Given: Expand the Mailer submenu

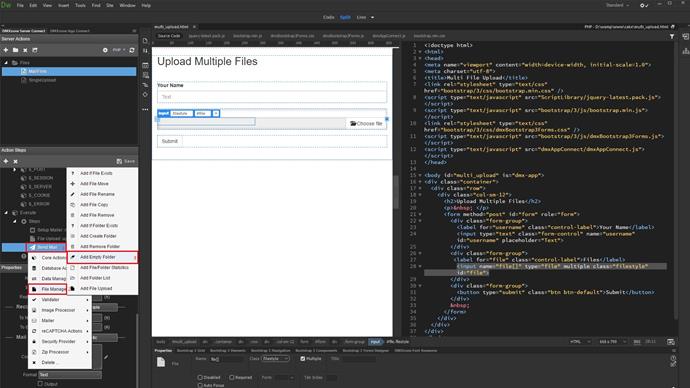Looking at the screenshot, I should 60,321.
